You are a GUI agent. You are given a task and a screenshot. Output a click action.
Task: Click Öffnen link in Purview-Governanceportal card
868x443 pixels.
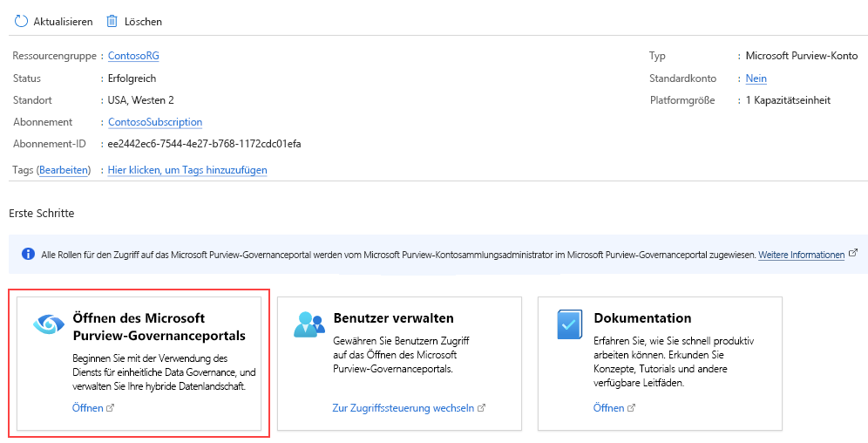[87, 408]
